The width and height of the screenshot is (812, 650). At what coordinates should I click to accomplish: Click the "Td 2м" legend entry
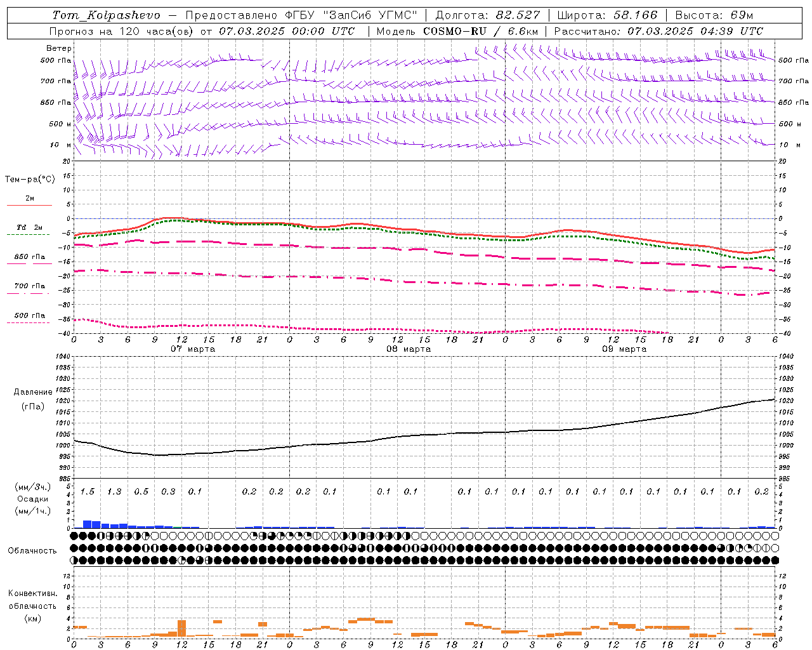(29, 227)
